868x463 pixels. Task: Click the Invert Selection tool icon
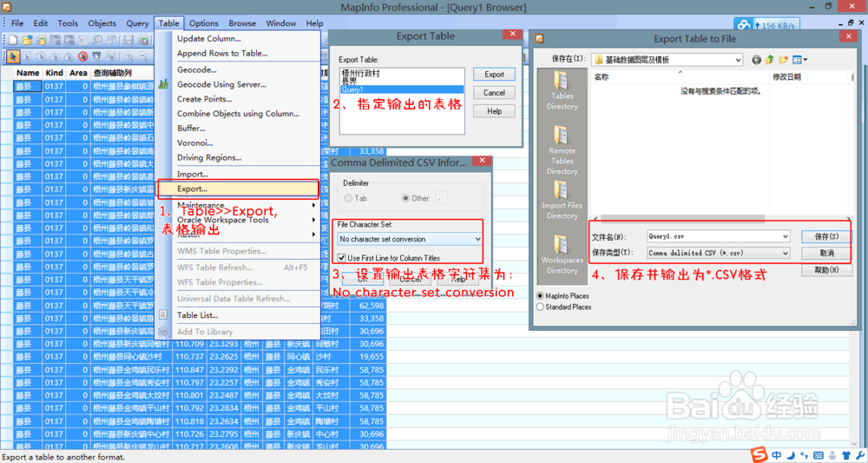[x=97, y=56]
